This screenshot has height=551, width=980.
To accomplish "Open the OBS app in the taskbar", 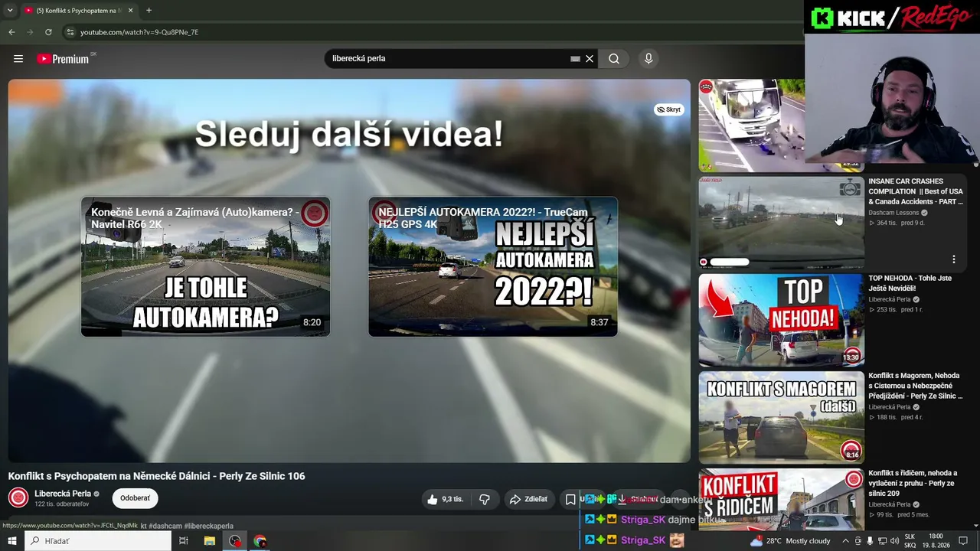I will tap(235, 541).
